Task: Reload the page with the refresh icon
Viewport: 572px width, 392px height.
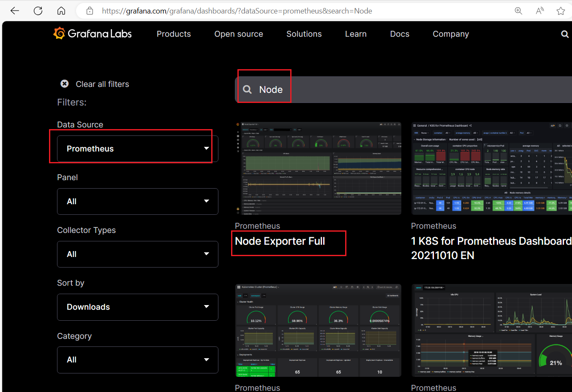Action: (38, 11)
